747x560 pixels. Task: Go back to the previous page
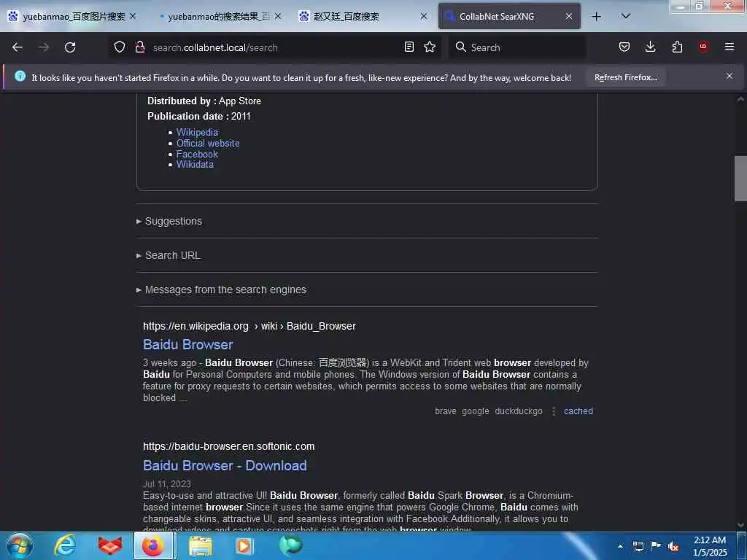pos(18,47)
